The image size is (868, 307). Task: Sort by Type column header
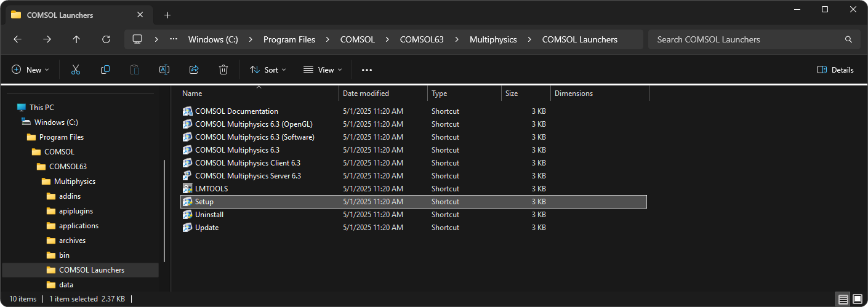tap(464, 94)
